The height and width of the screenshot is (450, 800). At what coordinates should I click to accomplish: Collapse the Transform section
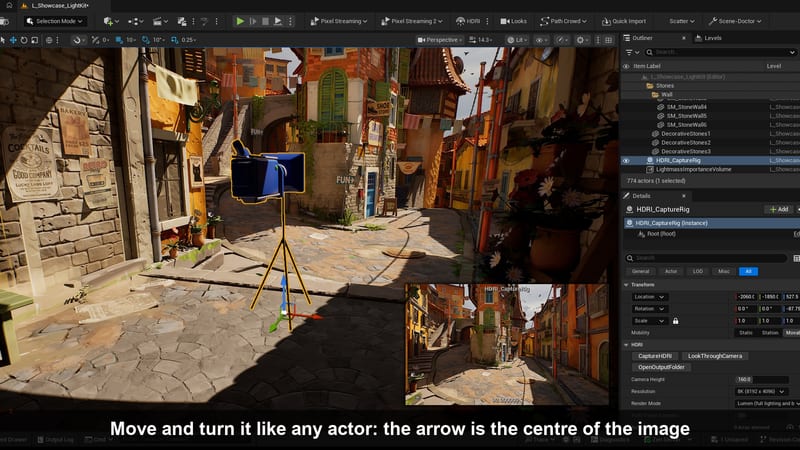point(627,285)
